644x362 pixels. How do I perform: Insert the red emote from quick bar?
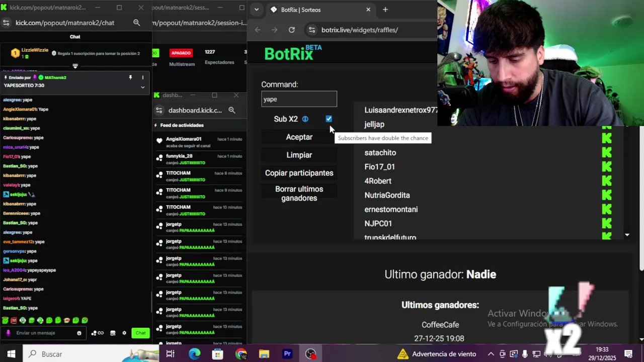[x=14, y=320]
